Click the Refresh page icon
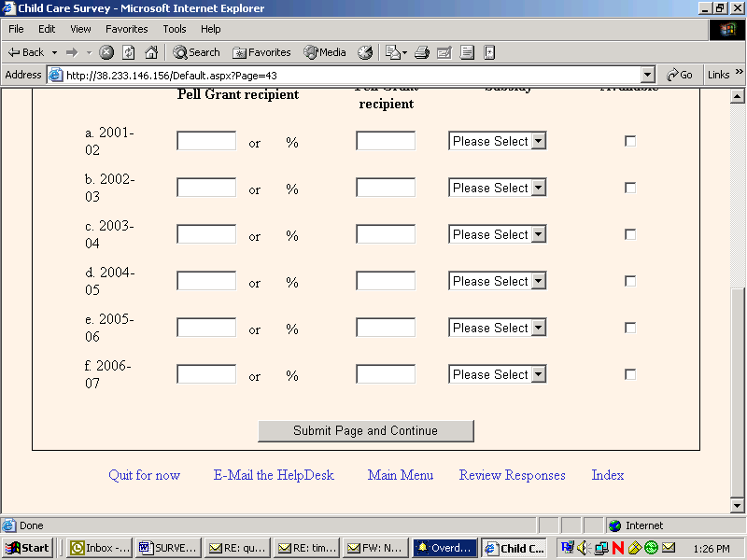 [x=129, y=52]
